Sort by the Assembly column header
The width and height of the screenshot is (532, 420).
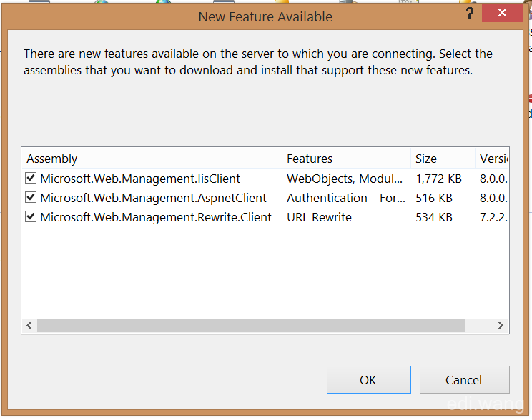click(152, 159)
